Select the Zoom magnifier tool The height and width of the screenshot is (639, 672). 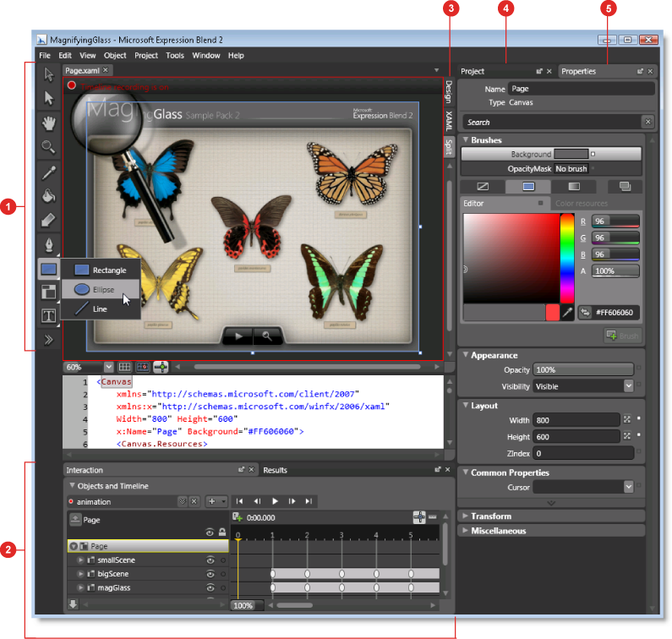[48, 147]
